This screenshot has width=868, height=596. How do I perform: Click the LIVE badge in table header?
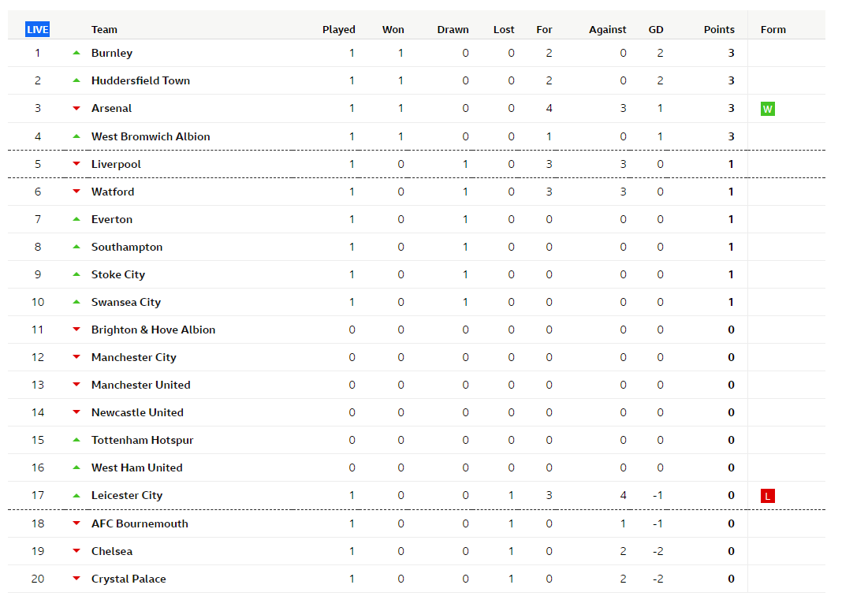(37, 30)
